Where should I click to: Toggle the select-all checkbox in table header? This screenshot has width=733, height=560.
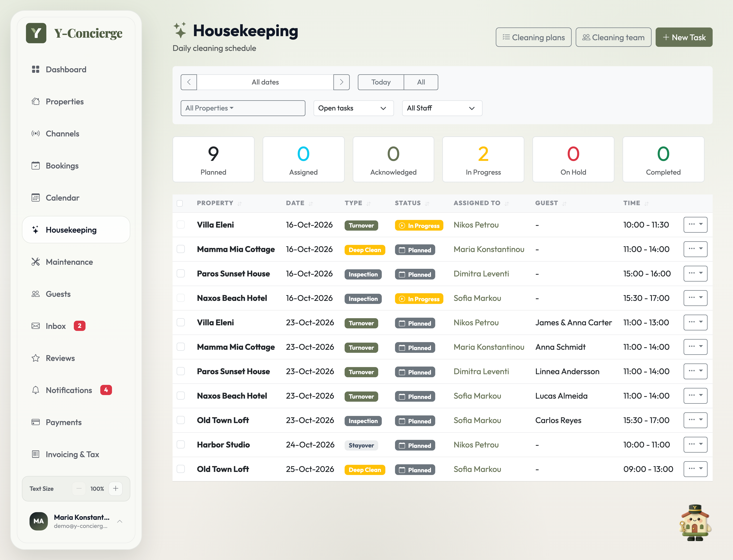(180, 203)
